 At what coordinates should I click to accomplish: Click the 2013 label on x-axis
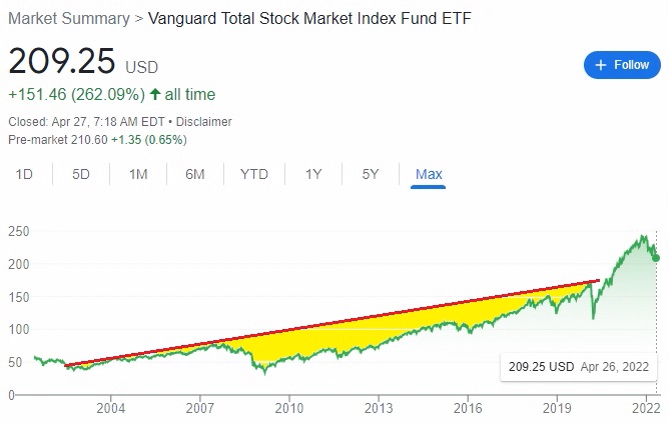tap(378, 408)
